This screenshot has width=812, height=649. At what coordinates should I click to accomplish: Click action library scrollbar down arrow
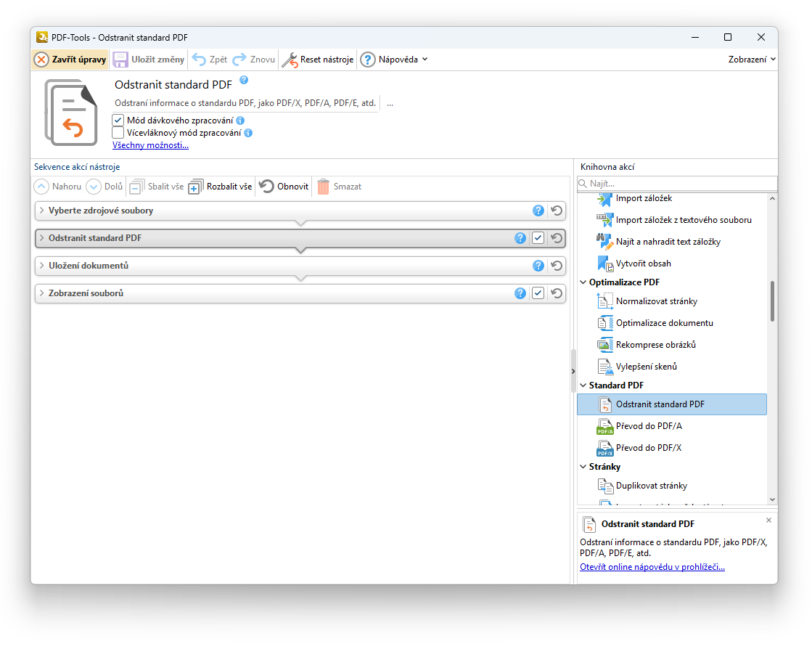coord(772,500)
